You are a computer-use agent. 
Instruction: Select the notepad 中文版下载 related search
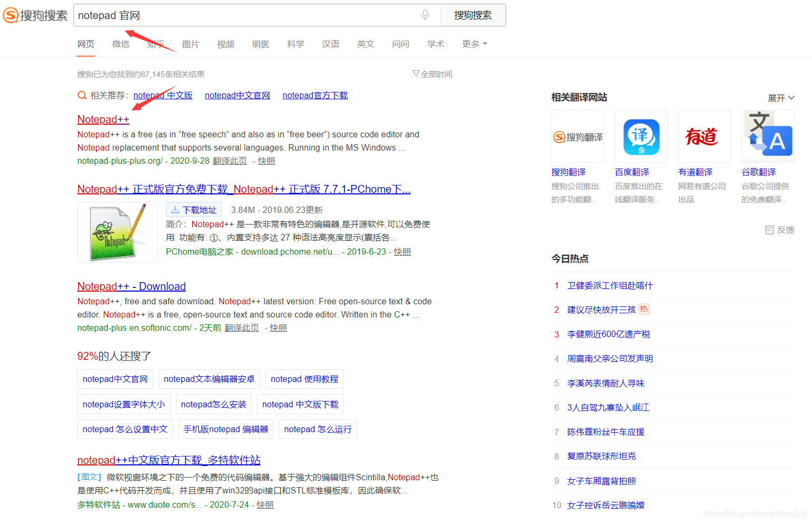coord(300,405)
